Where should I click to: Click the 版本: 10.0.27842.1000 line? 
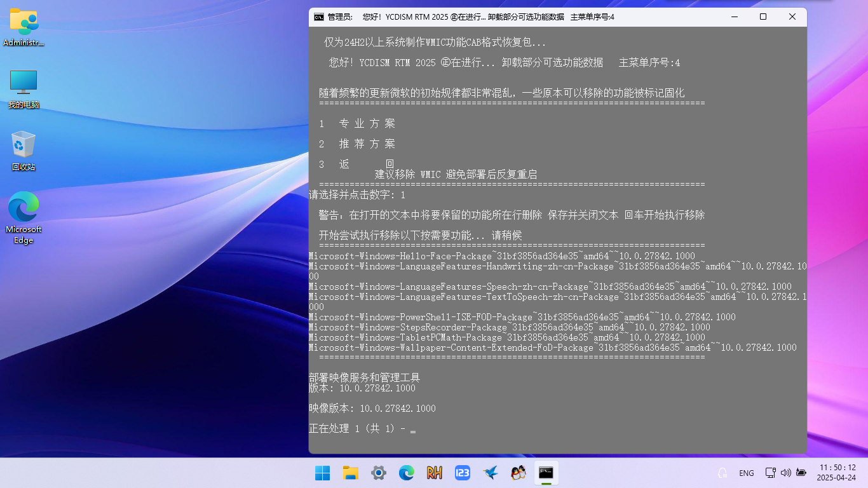362,388
